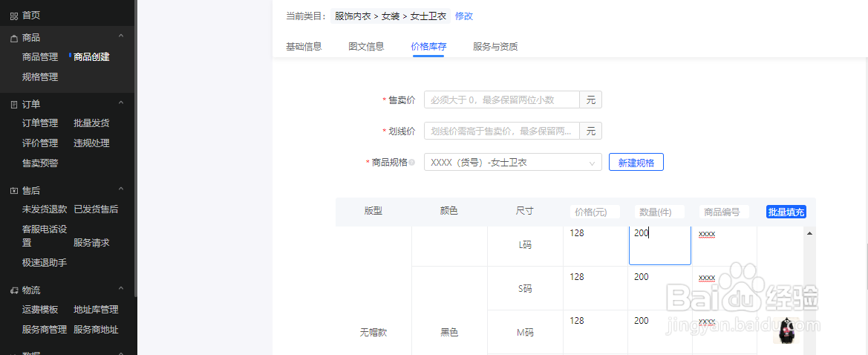The height and width of the screenshot is (355, 868).
Task: Collapse the 订单 sidebar section
Action: point(121,103)
